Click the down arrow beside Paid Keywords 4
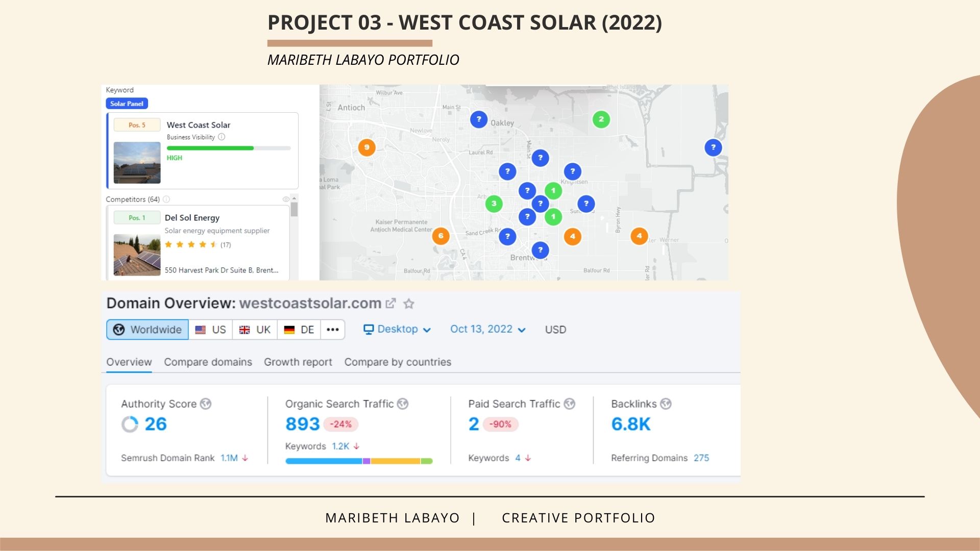The height and width of the screenshot is (551, 980). 528,458
